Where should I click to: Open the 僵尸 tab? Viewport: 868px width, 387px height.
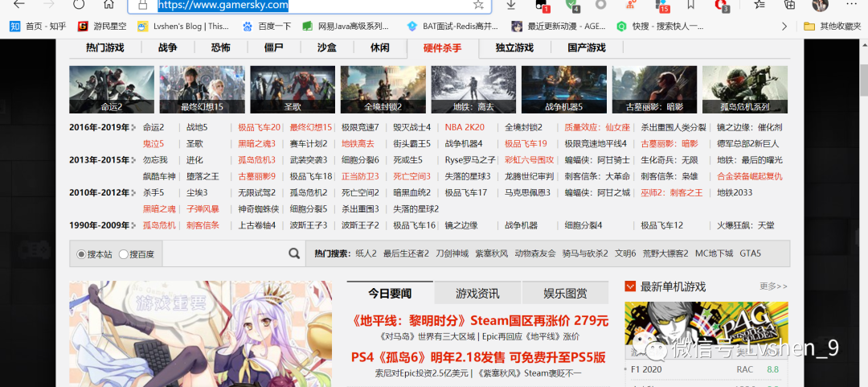(273, 47)
